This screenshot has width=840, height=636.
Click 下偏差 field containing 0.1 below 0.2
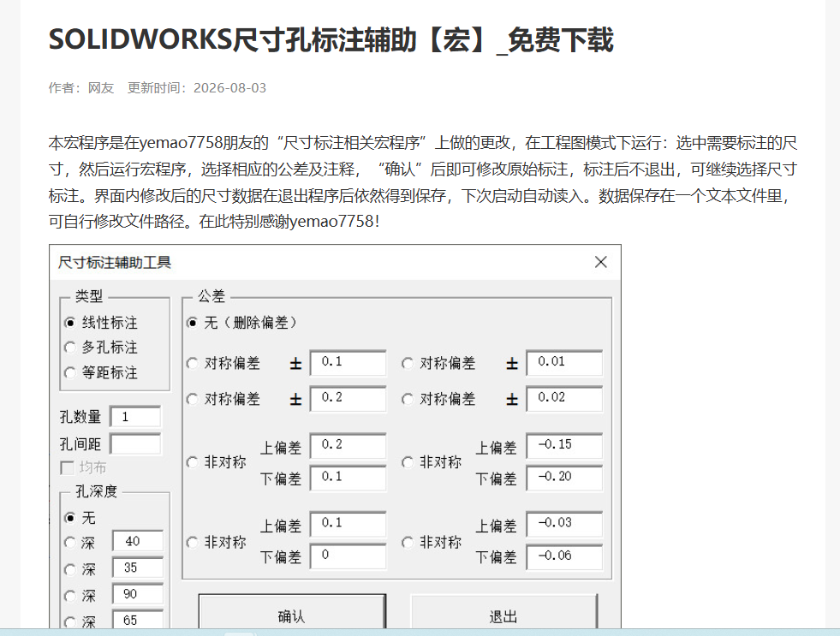point(348,478)
